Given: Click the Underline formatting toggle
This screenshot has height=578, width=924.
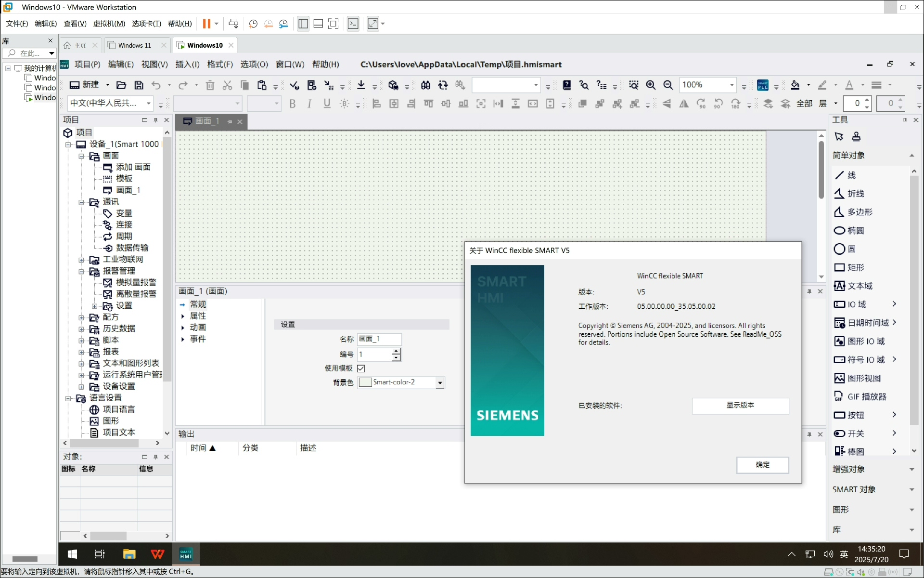Looking at the screenshot, I should pyautogui.click(x=327, y=104).
